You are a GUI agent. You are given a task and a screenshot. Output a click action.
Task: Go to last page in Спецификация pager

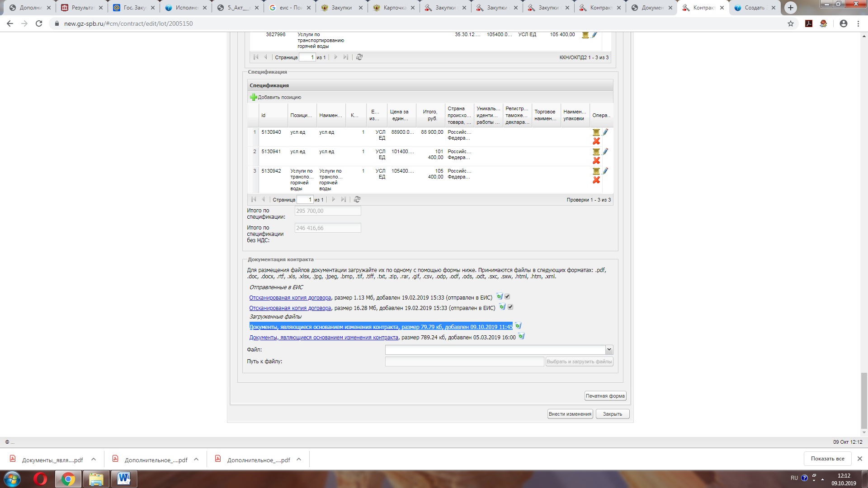tap(344, 199)
